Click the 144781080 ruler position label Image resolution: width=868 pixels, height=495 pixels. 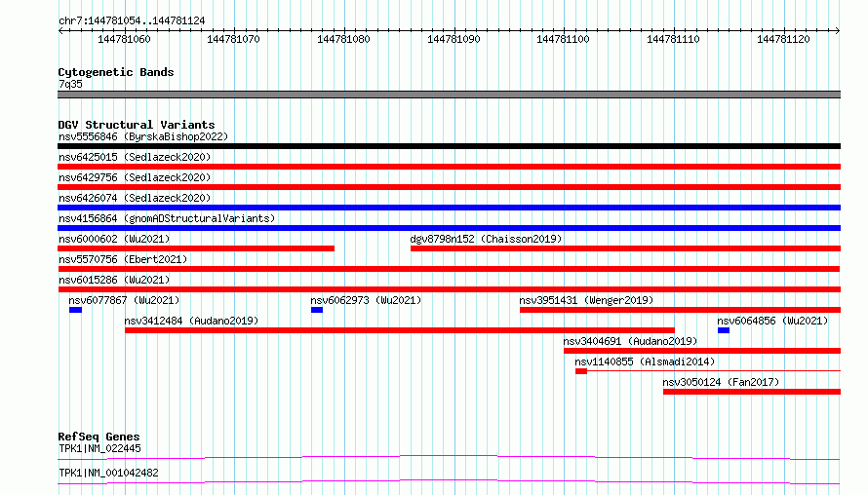(x=343, y=39)
